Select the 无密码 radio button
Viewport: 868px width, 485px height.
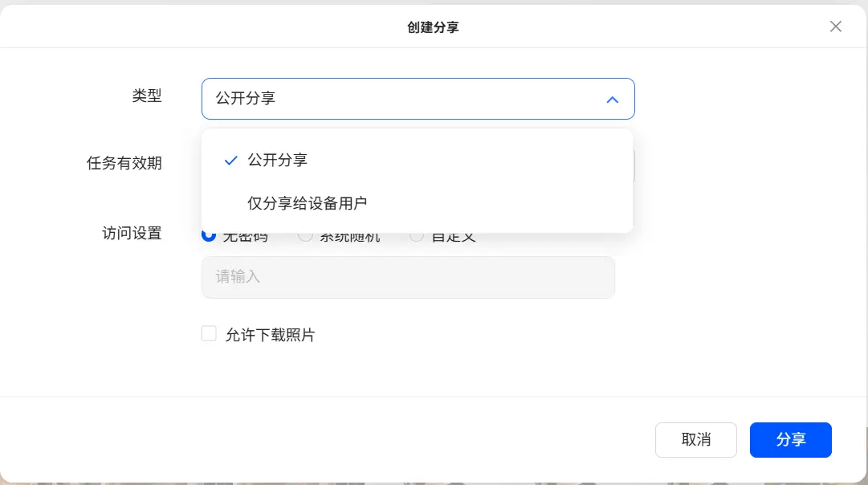pos(209,236)
